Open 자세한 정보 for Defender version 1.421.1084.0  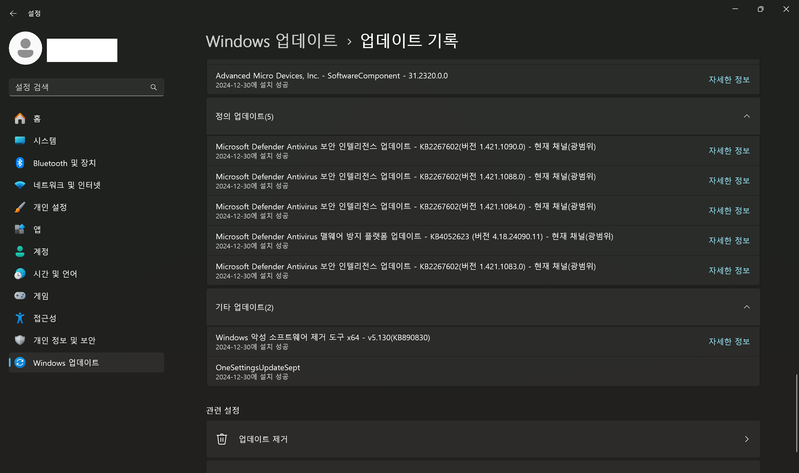(x=729, y=211)
